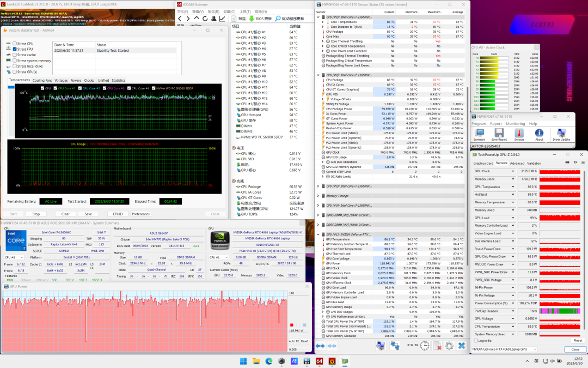Switch to the Cooling Fans tab
Viewport: 588px width, 368px height.
click(x=42, y=80)
